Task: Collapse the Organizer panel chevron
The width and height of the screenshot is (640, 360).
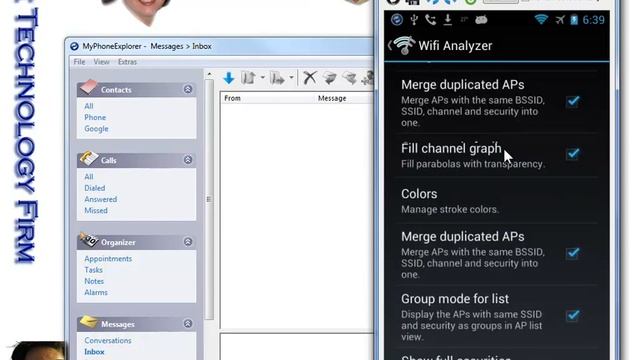Action: click(x=188, y=242)
